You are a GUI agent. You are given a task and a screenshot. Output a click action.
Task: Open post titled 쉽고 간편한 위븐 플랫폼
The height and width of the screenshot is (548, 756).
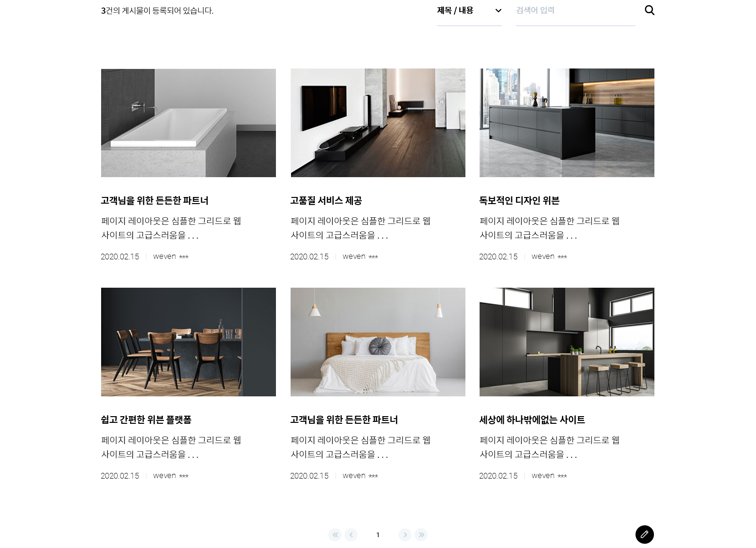pos(146,420)
